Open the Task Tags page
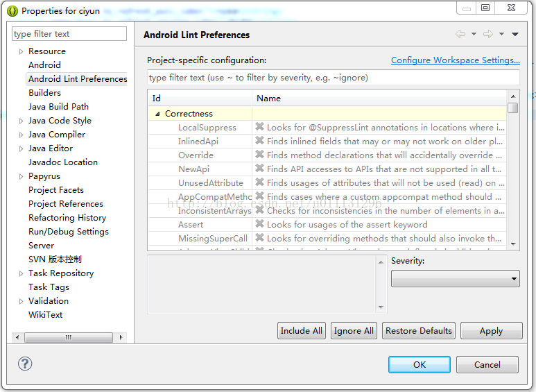This screenshot has height=392, width=536. coord(49,287)
